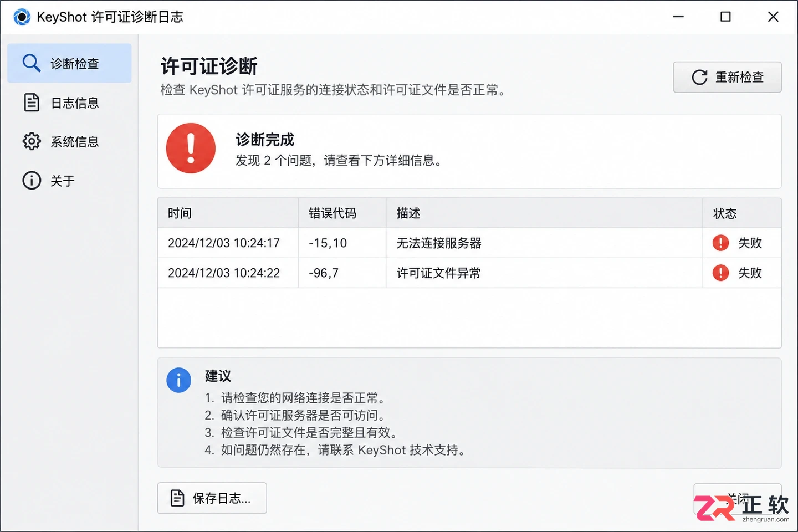Click the KeyShot logo in title bar
Image resolution: width=798 pixels, height=532 pixels.
[x=22, y=17]
